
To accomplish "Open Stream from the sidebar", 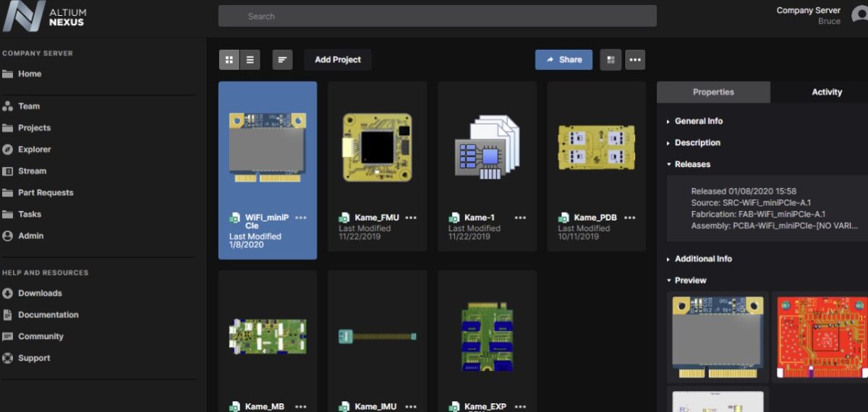I will pos(32,171).
